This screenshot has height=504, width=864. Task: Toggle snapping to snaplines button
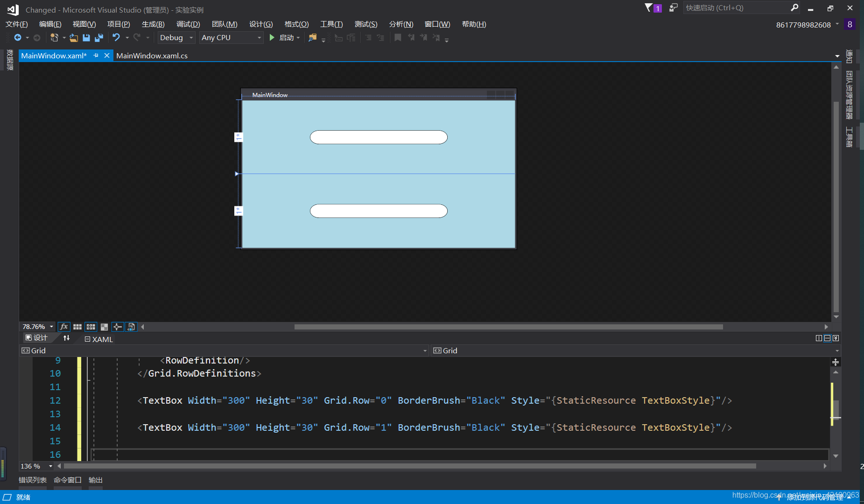tap(118, 327)
